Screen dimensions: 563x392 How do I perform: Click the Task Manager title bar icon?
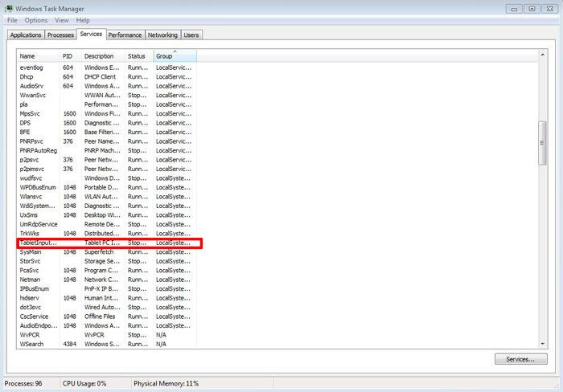point(7,8)
